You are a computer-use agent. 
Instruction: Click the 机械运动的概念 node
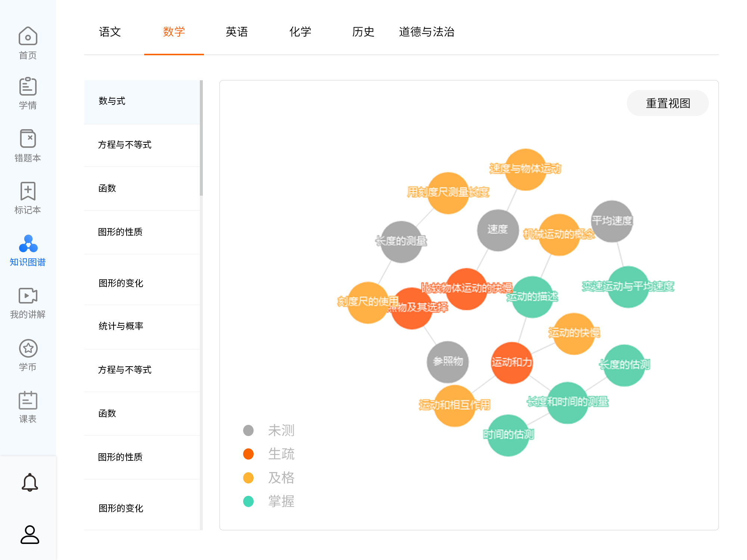click(559, 234)
